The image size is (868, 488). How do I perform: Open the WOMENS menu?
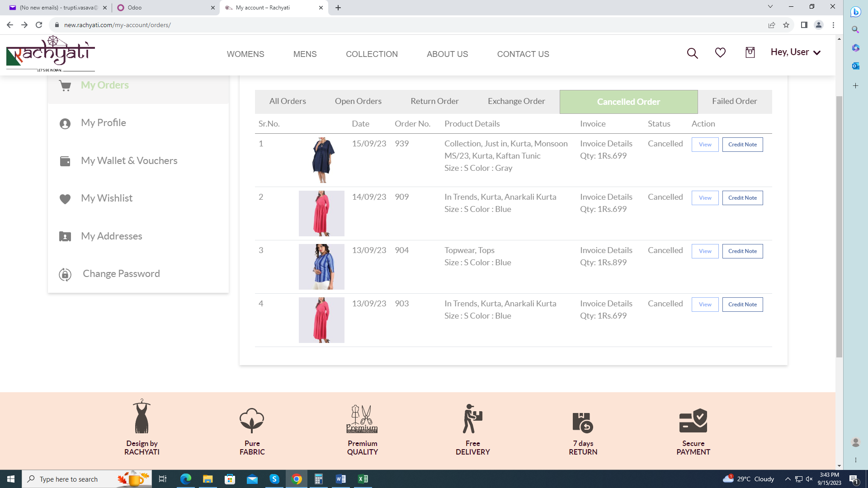click(245, 54)
